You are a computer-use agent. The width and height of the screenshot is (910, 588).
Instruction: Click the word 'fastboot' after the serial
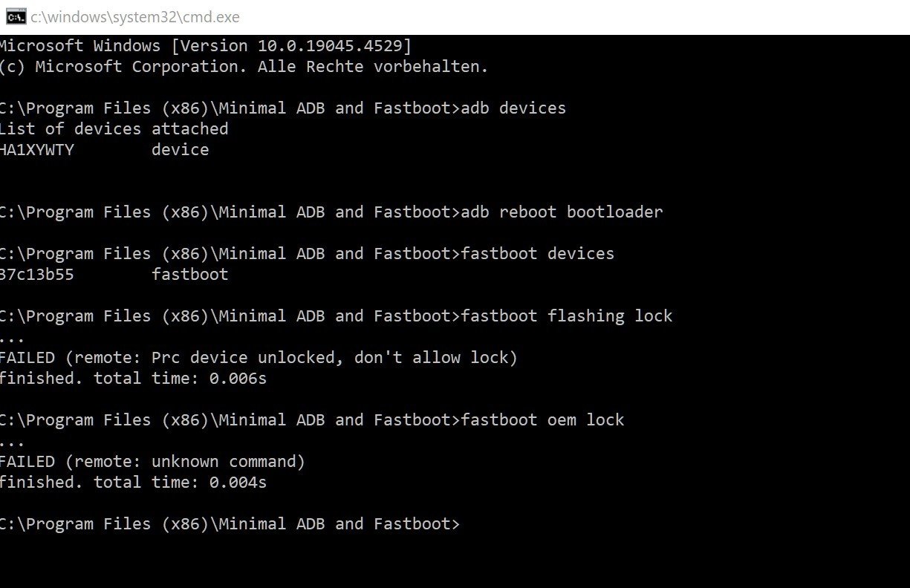pos(189,275)
